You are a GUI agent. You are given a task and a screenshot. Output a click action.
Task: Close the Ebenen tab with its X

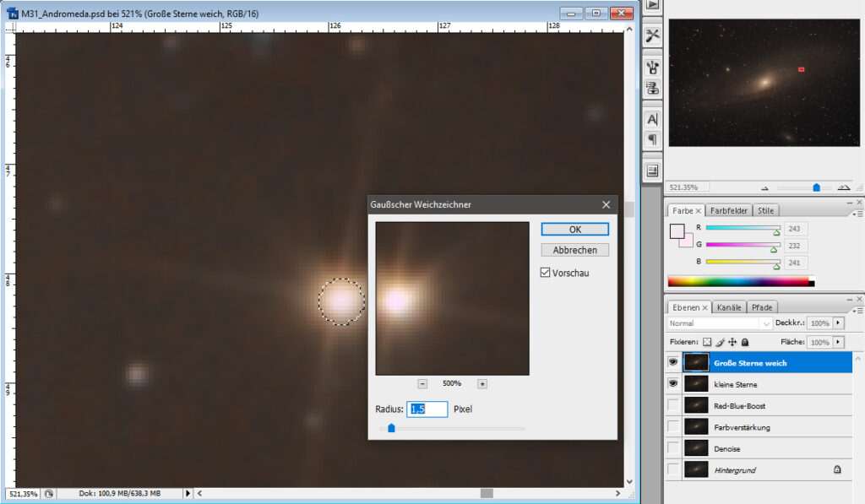[x=705, y=307]
